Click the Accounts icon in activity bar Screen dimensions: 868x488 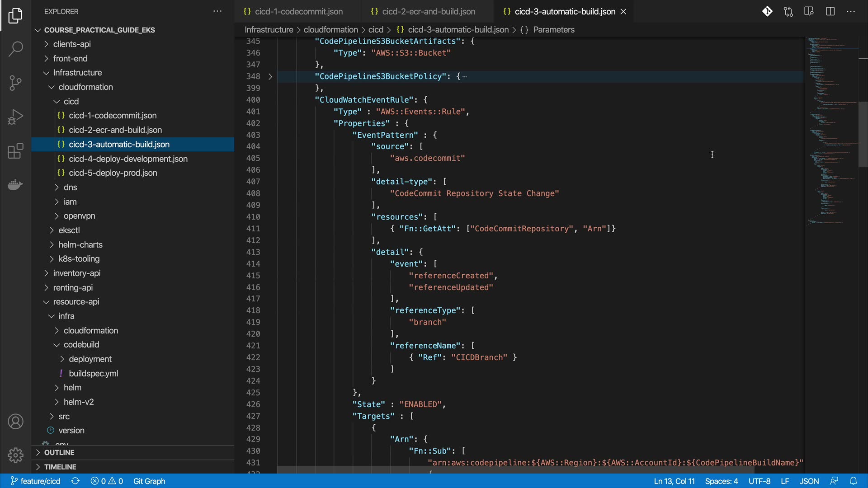point(15,422)
